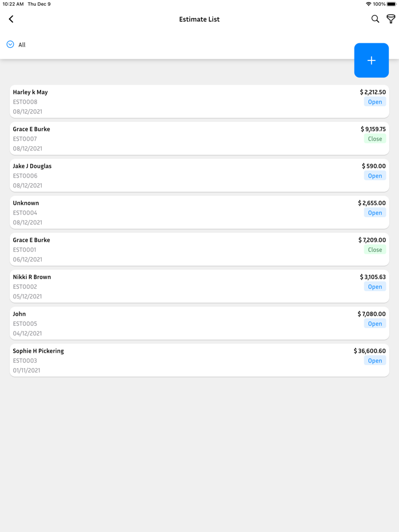Viewport: 399px width, 532px height.
Task: Tap the back arrow to leave Estimate List
Action: [11, 19]
